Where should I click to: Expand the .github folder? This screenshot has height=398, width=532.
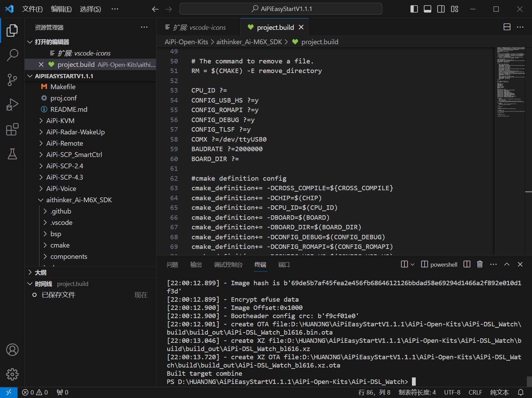pyautogui.click(x=91, y=211)
